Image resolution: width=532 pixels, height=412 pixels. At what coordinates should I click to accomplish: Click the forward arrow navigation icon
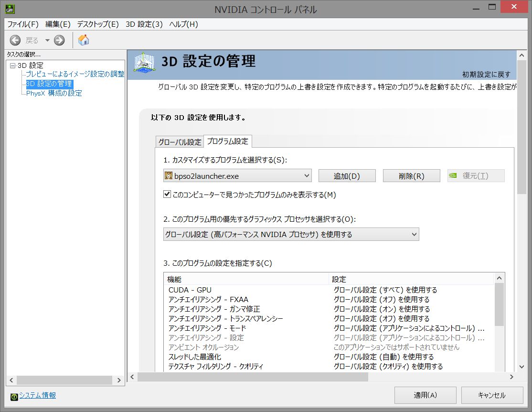(x=59, y=41)
